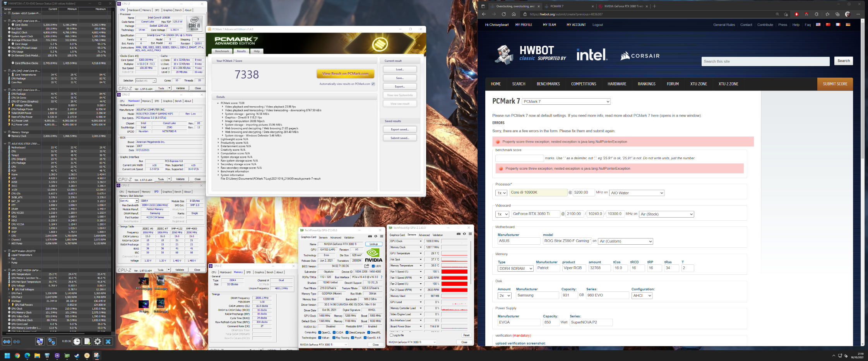The width and height of the screenshot is (868, 361).
Task: Open videocard cooling Air (Stock) dropdown
Action: 666,214
